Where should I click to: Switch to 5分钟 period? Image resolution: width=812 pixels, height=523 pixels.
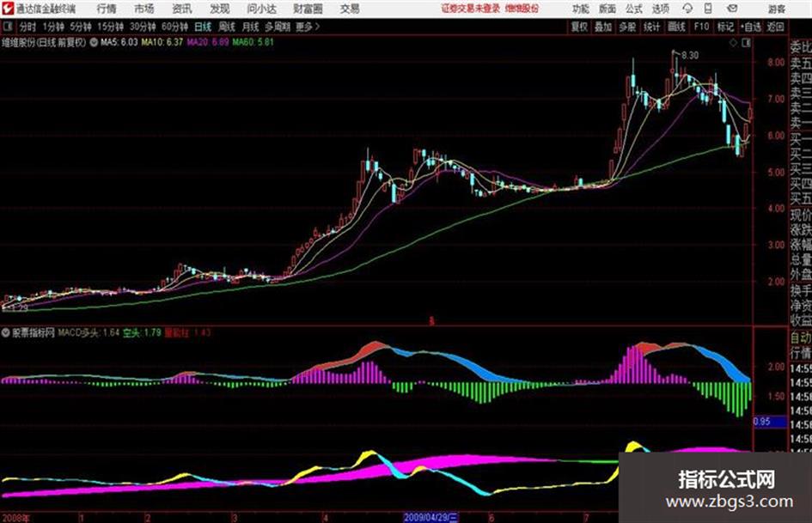tap(81, 27)
